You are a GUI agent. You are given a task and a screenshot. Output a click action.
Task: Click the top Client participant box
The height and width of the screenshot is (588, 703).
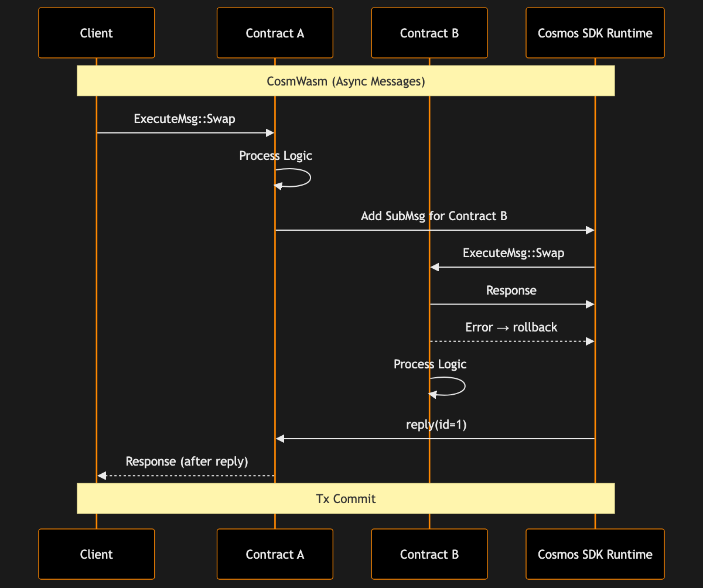point(97,33)
